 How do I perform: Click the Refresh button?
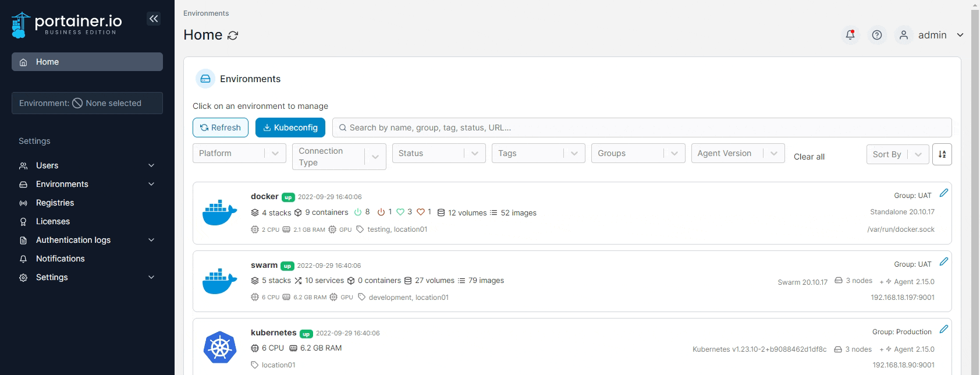(221, 128)
